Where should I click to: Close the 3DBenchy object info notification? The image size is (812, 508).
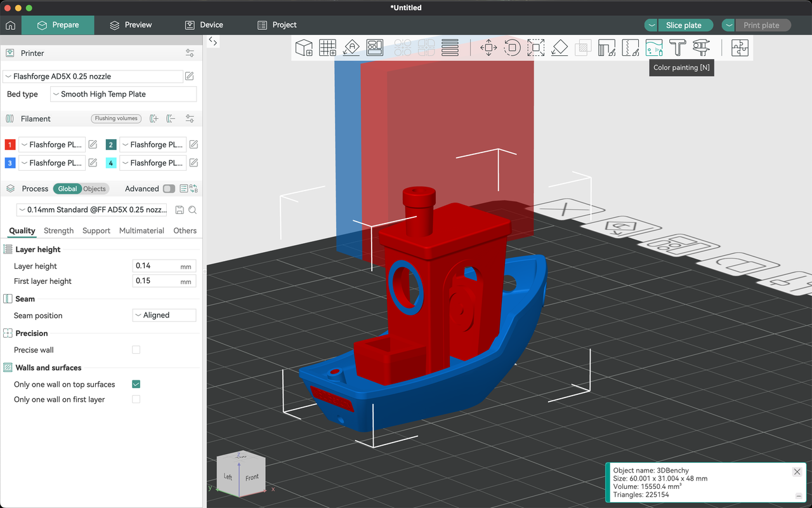(x=797, y=472)
